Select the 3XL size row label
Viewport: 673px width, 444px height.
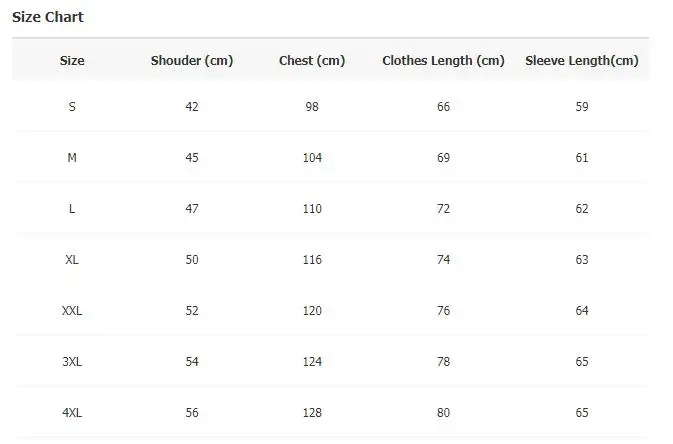(72, 362)
